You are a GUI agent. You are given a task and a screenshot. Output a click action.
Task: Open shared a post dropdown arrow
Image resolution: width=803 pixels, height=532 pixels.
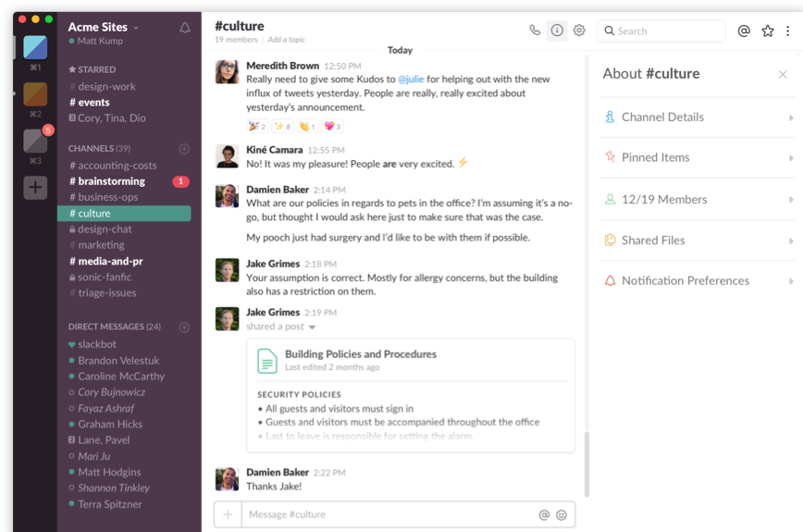[312, 328]
